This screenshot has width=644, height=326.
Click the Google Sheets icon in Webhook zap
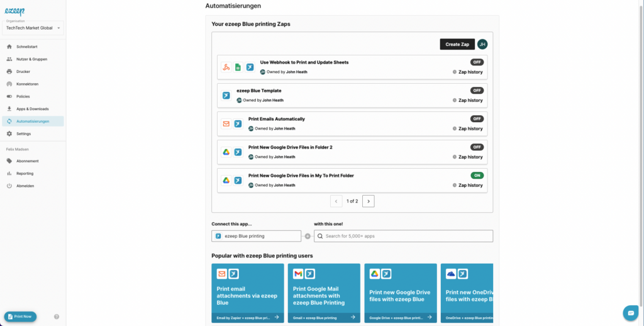point(238,67)
